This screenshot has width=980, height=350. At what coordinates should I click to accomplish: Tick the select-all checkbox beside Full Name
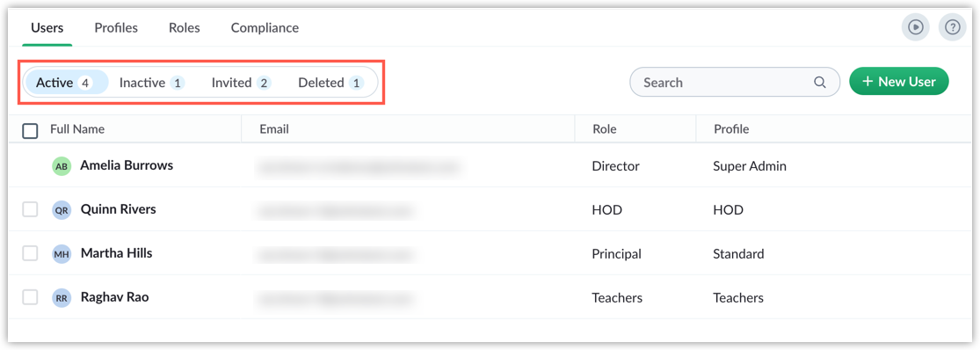click(30, 130)
